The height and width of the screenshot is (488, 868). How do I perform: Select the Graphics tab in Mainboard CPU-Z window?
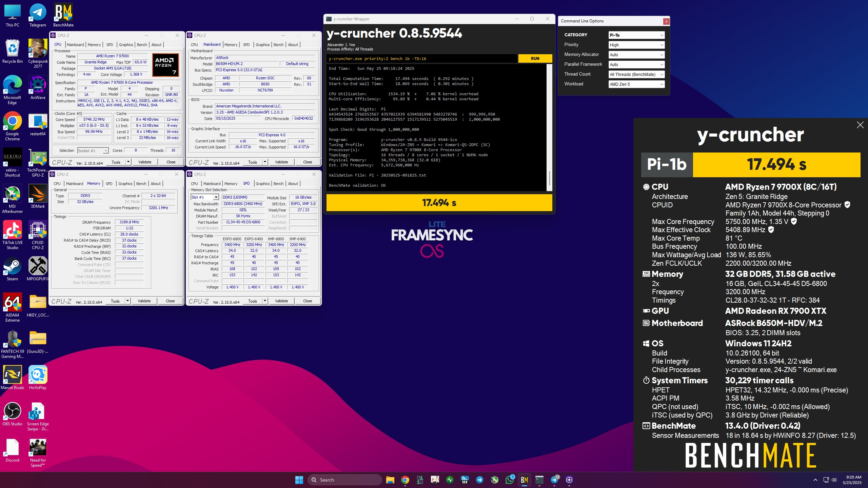point(262,45)
